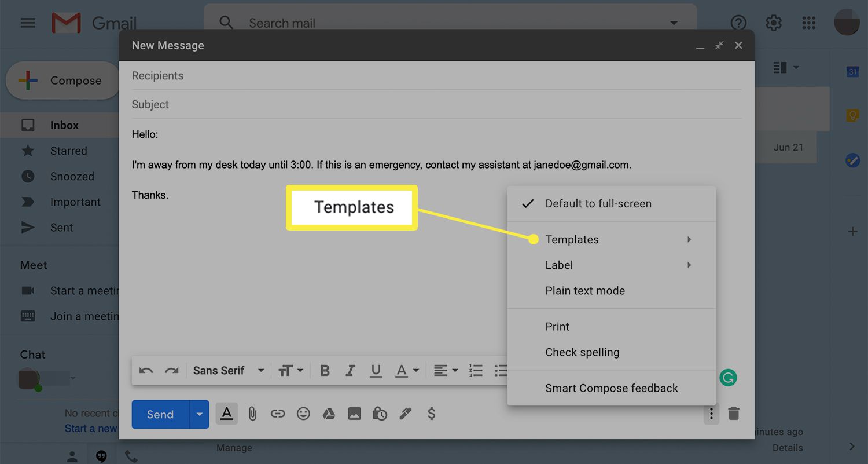The image size is (868, 464).
Task: Open more send options arrow
Action: 200,414
